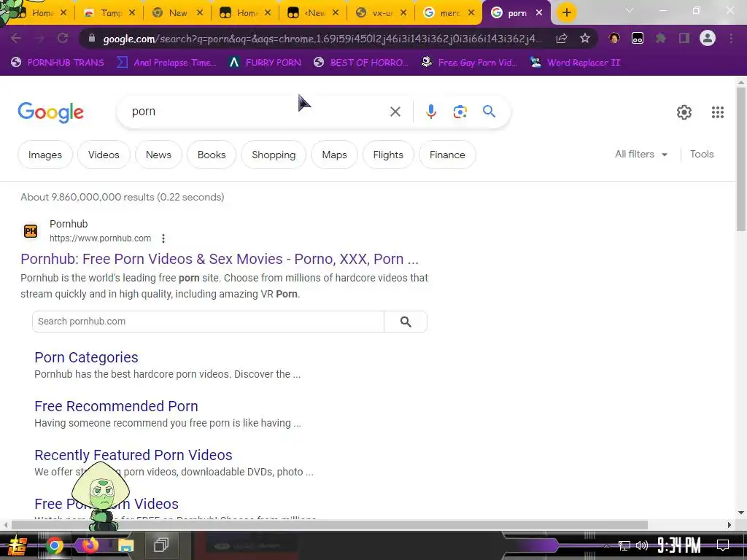
Task: Open a new tab with the plus button
Action: [x=566, y=13]
